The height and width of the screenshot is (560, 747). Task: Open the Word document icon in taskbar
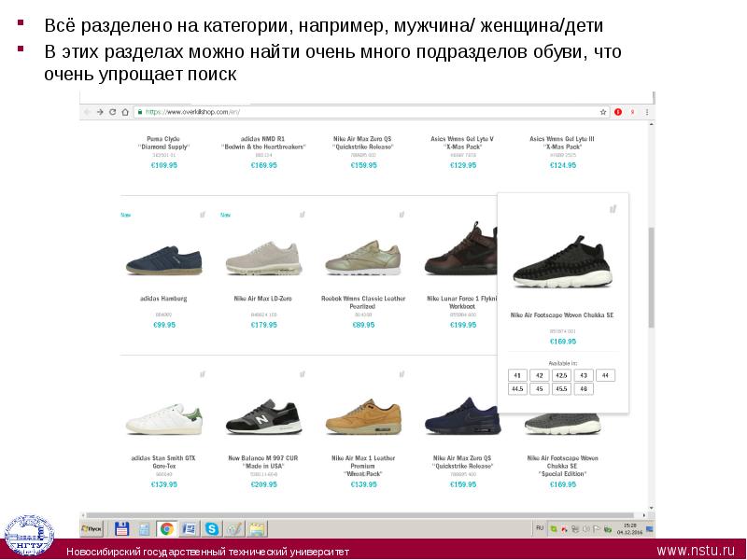pos(190,528)
